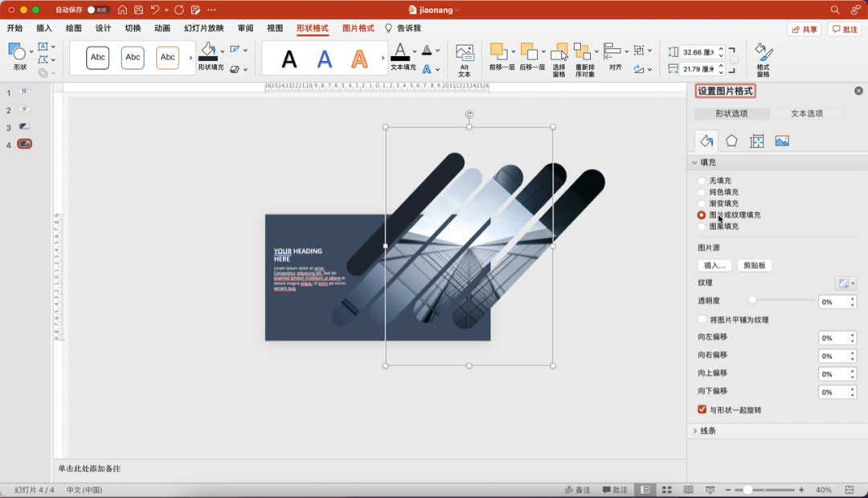Open Text Fill dropdown arrow
The width and height of the screenshot is (868, 498).
414,51
